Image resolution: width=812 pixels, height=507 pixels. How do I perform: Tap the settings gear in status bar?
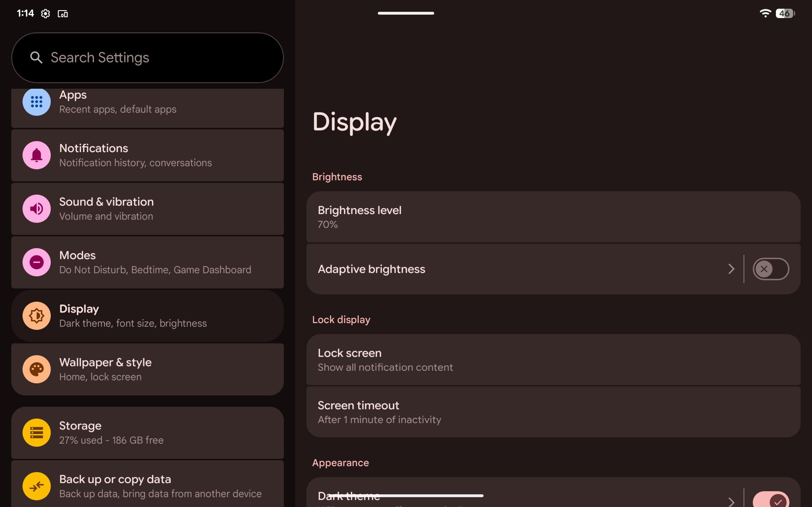click(x=46, y=14)
